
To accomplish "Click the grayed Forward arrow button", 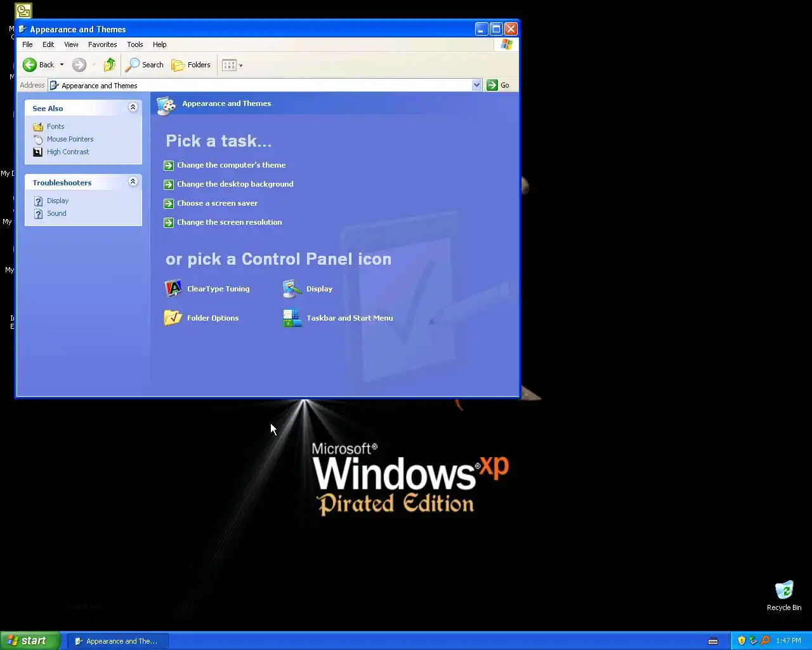I will point(79,65).
